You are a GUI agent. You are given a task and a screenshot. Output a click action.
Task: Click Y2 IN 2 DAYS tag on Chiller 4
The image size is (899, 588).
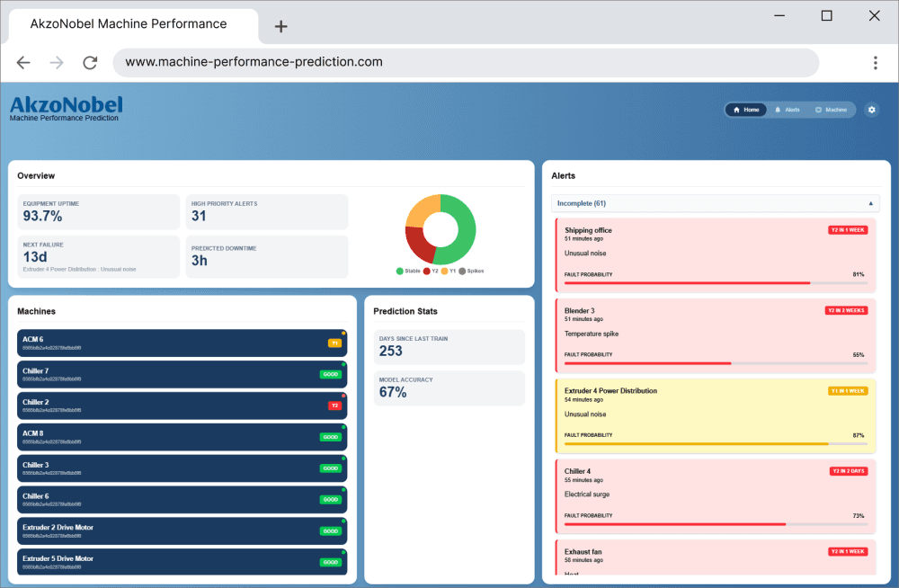click(x=849, y=471)
